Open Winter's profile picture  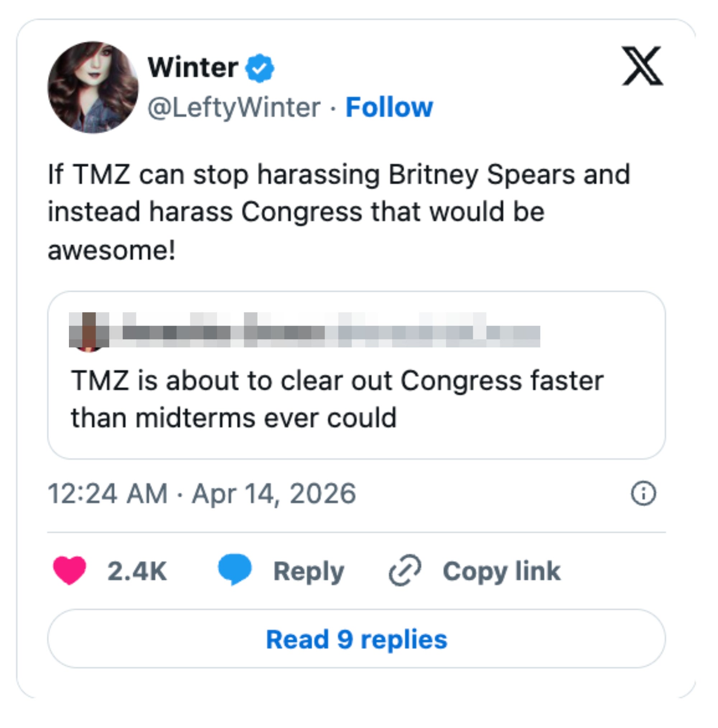93,88
